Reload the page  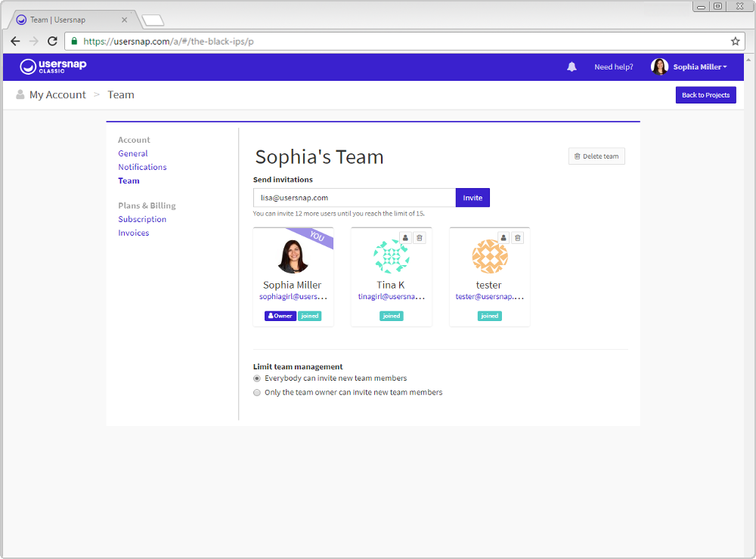tap(52, 42)
